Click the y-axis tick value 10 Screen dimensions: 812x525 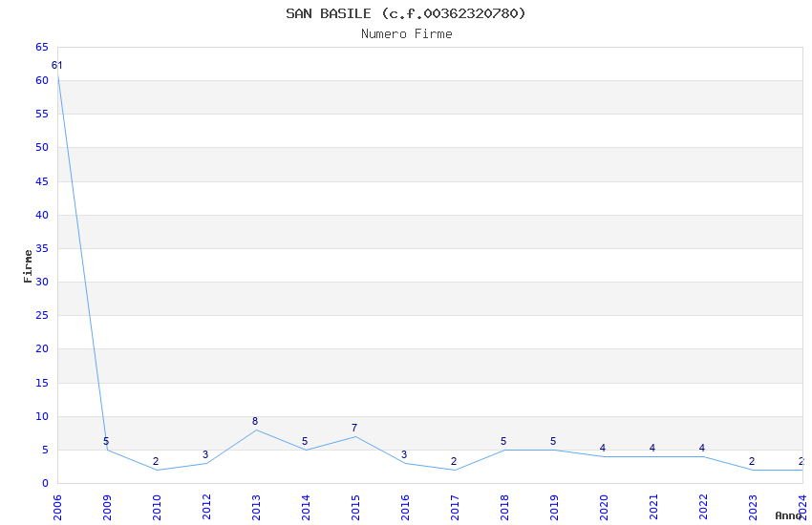pyautogui.click(x=42, y=416)
